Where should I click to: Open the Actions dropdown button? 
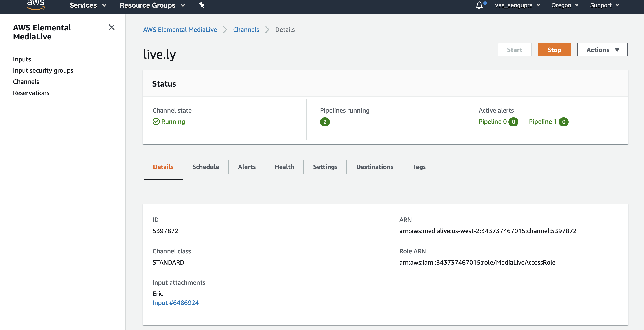coord(602,50)
